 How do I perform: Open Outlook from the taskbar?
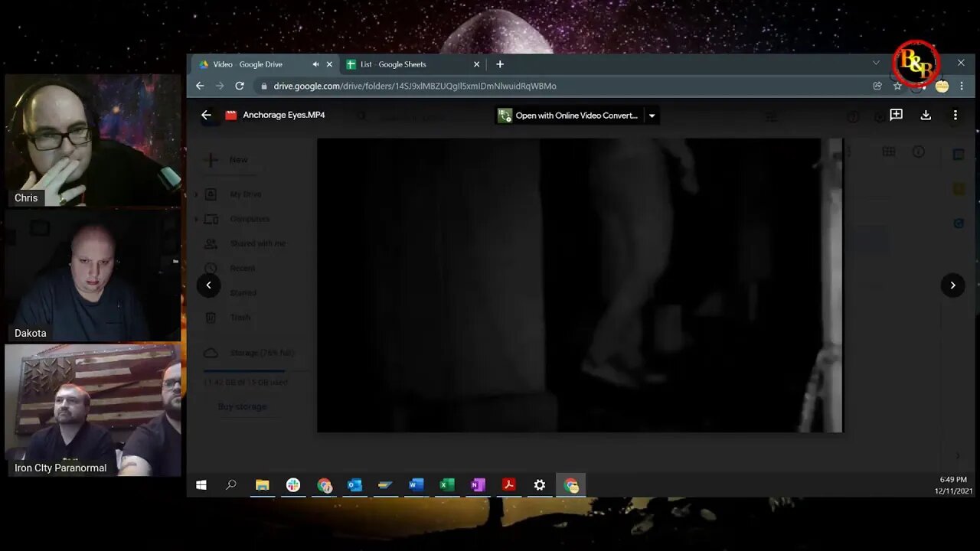click(x=354, y=484)
